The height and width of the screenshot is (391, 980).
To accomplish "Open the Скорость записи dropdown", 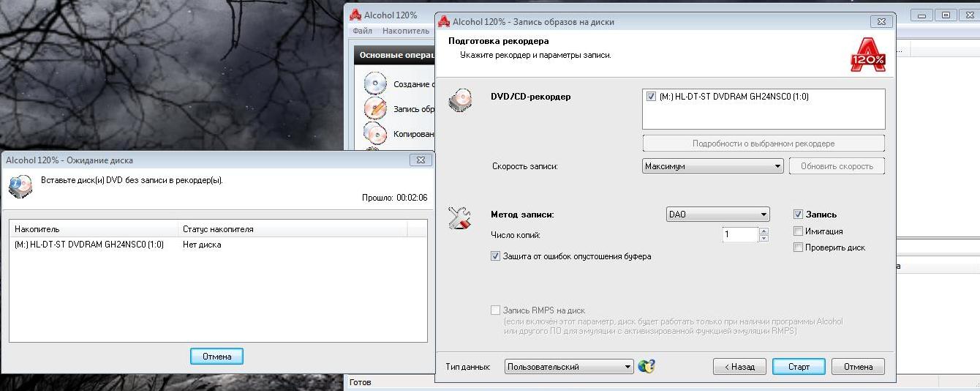I will coord(712,166).
